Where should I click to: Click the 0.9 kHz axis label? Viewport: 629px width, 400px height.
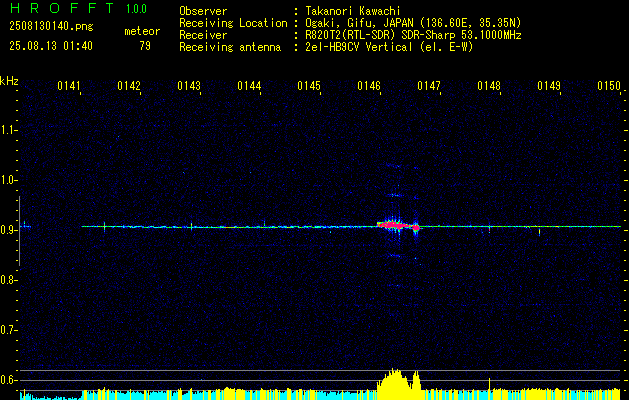click(7, 230)
